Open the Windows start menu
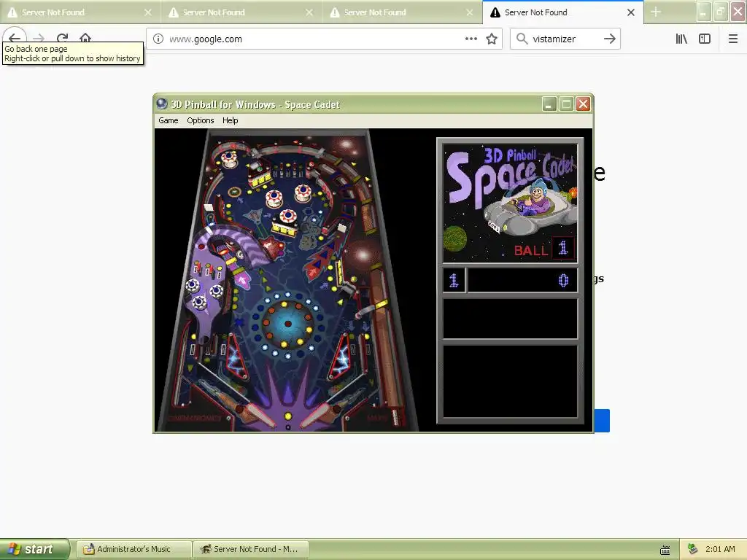The height and width of the screenshot is (560, 747). [35, 549]
